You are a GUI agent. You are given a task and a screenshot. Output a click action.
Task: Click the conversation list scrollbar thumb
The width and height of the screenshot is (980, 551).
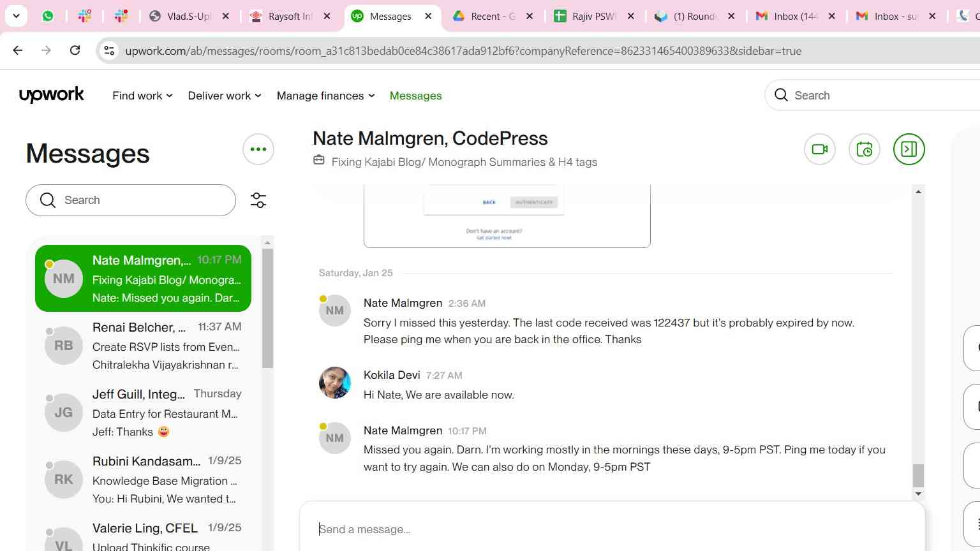pyautogui.click(x=267, y=308)
